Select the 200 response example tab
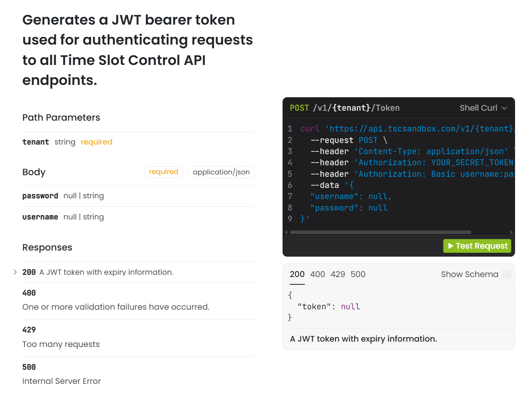The height and width of the screenshot is (405, 532). [297, 274]
